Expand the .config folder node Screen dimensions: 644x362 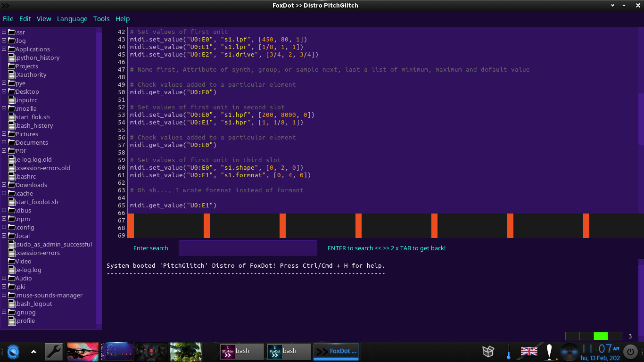click(x=4, y=227)
